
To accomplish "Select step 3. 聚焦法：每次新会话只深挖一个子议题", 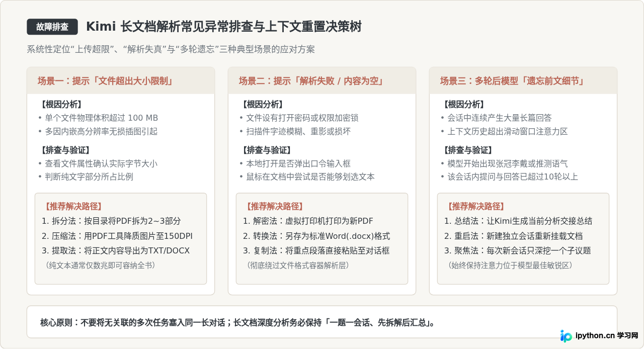I will [518, 250].
